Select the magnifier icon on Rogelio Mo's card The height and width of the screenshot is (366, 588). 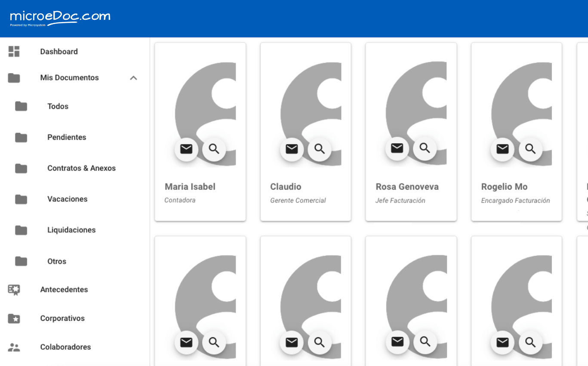[530, 149]
